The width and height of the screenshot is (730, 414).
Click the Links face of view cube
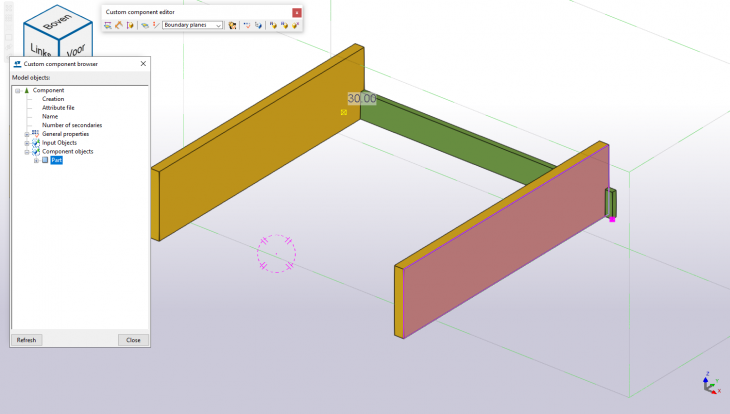coord(41,48)
